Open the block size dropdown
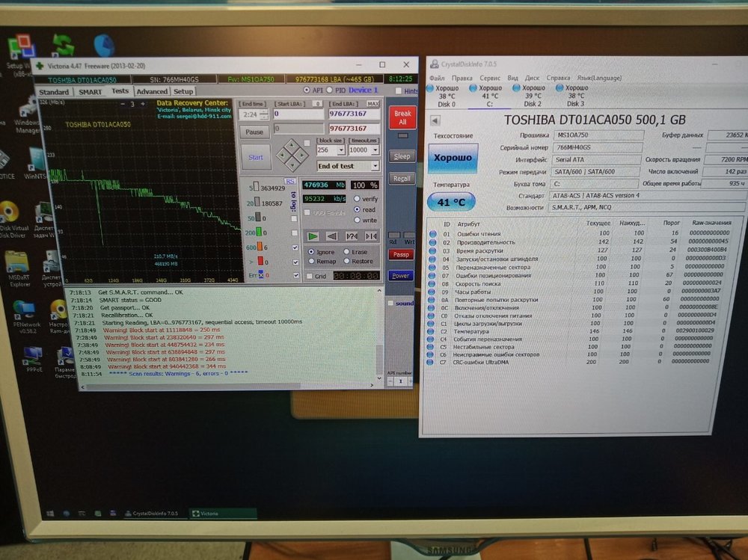 click(x=342, y=150)
